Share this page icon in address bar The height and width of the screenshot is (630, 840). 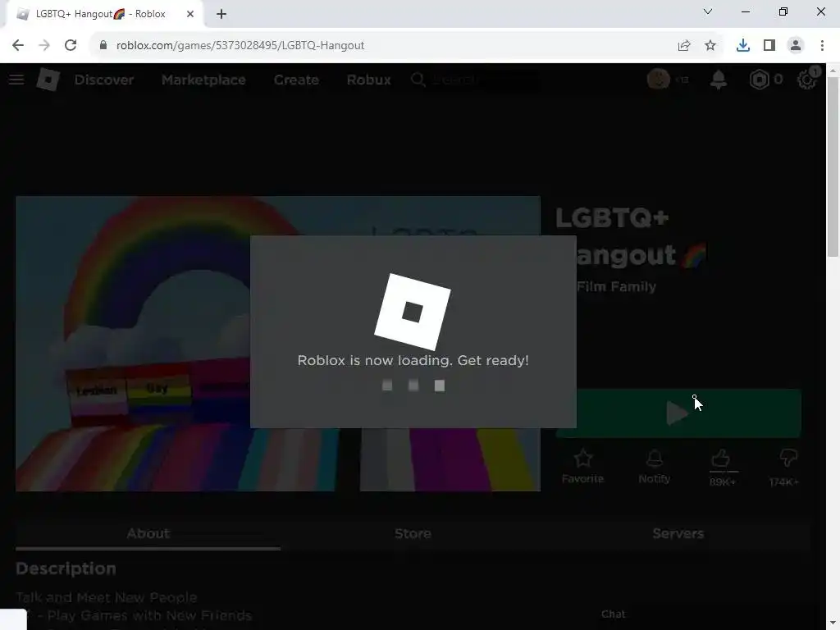click(x=684, y=46)
